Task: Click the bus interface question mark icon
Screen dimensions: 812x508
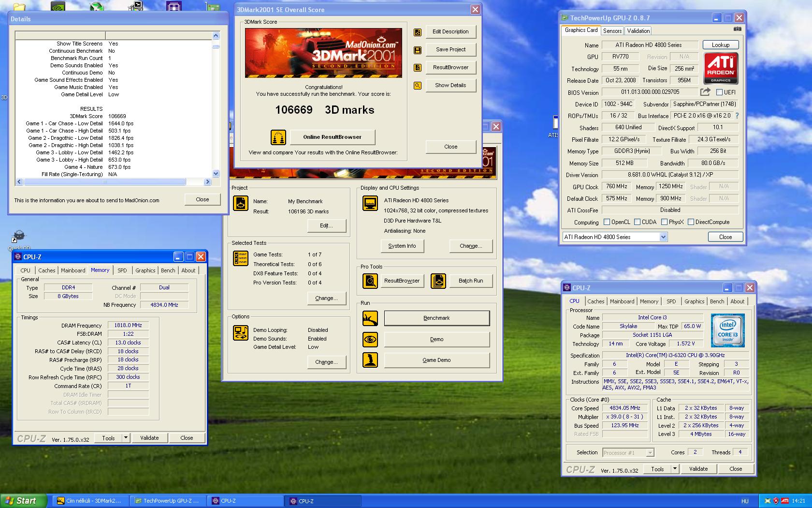Action: [x=737, y=116]
